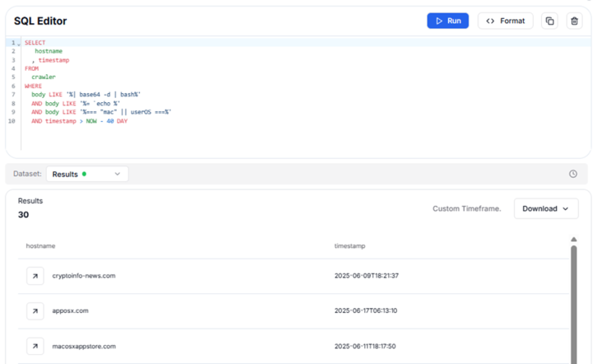Sort by the hostname column header
Screen dimensions: 593x364
pyautogui.click(x=40, y=245)
